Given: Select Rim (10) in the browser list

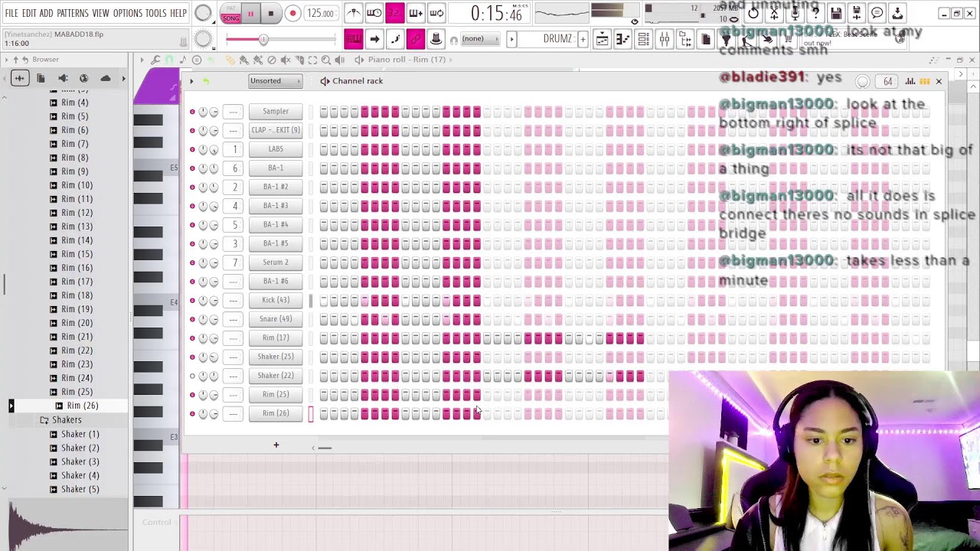Looking at the screenshot, I should [x=77, y=185].
